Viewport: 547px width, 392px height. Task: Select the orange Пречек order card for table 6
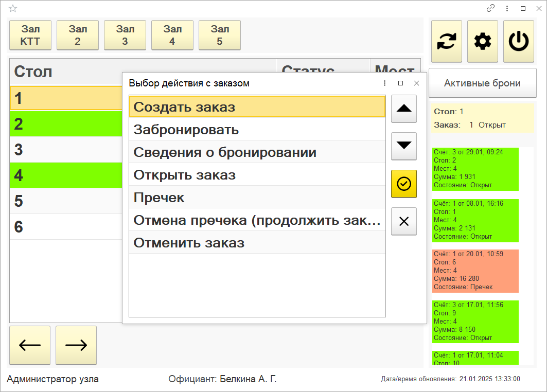(x=475, y=271)
